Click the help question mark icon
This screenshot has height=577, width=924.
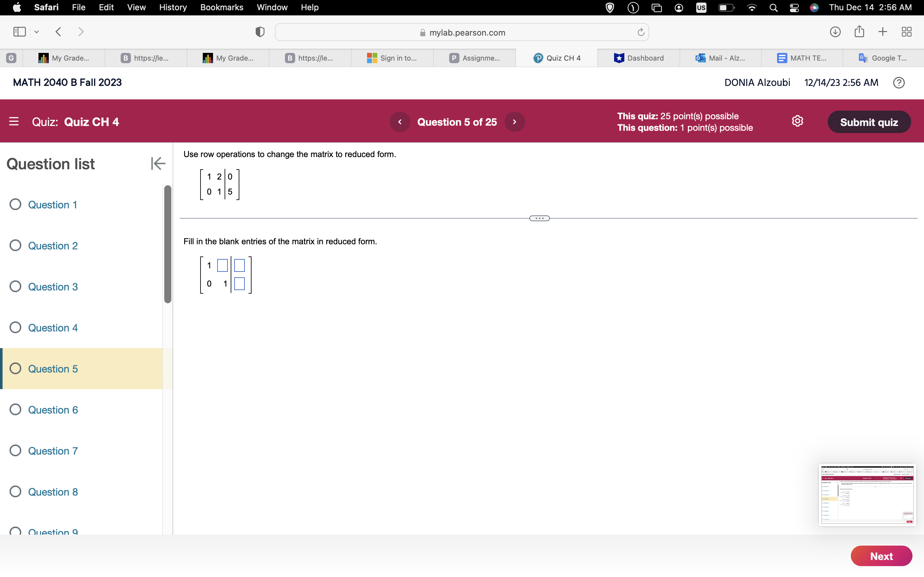coord(899,82)
